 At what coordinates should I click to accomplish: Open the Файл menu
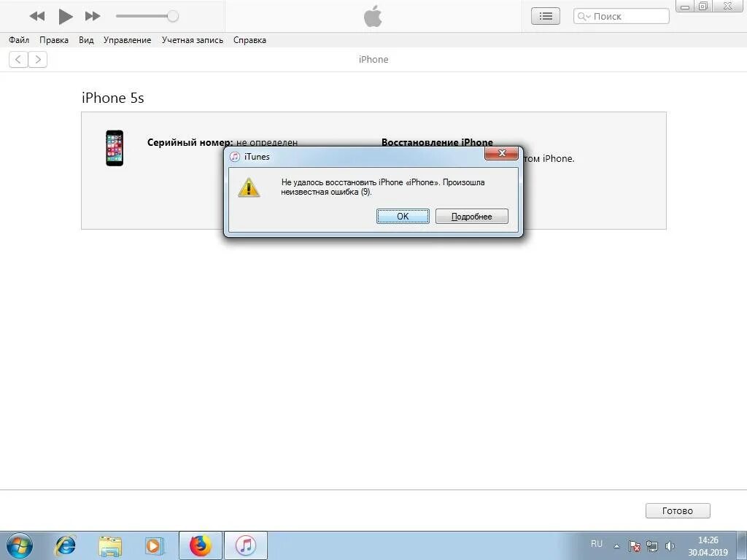(x=19, y=40)
